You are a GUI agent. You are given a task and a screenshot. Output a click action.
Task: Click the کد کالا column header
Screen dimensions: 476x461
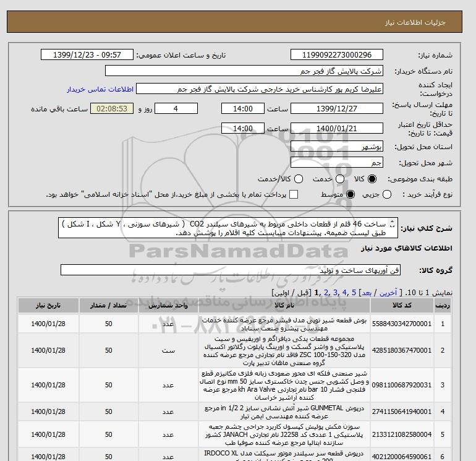click(402, 306)
